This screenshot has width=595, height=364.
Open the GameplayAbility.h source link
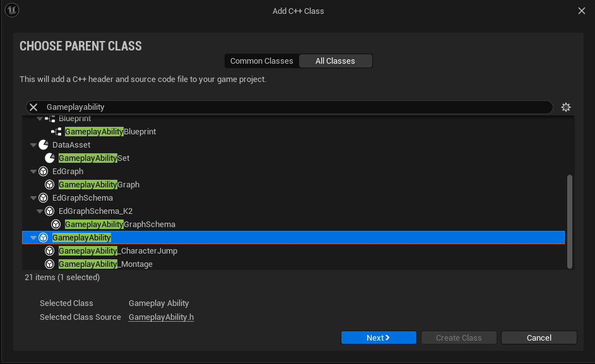161,317
